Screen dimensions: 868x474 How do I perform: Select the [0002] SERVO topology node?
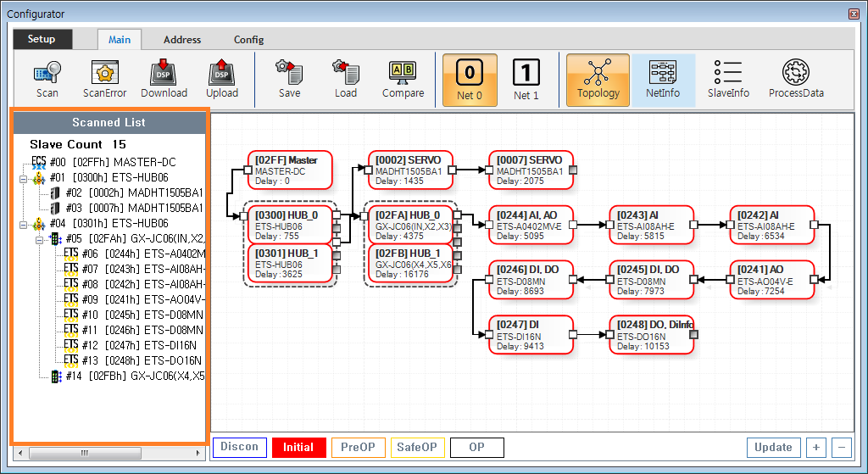(x=410, y=170)
